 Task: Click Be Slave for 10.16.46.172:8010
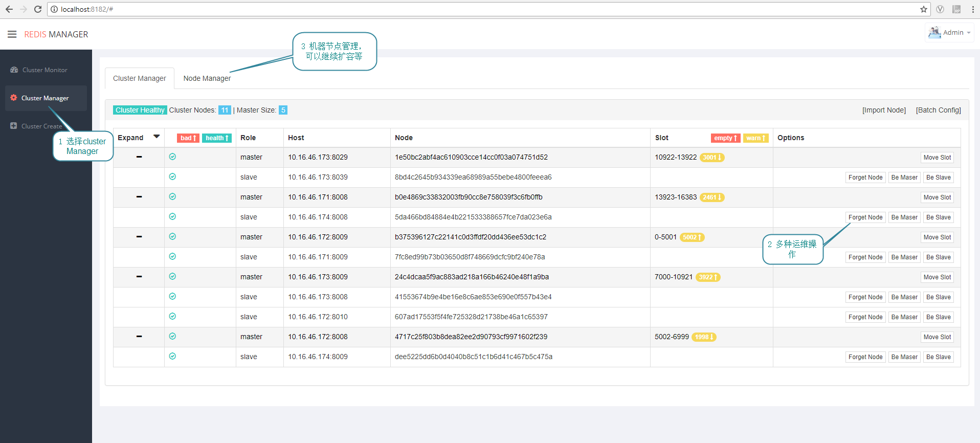pyautogui.click(x=939, y=317)
